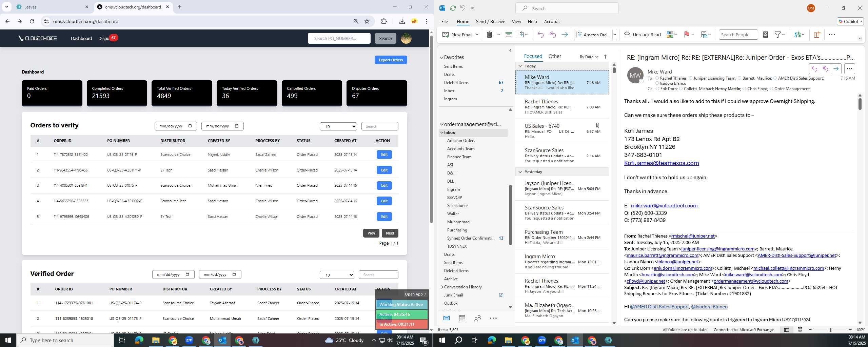Viewport: 868px width, 347px height.
Task: Expand the Conversation History folder
Action: (442, 287)
